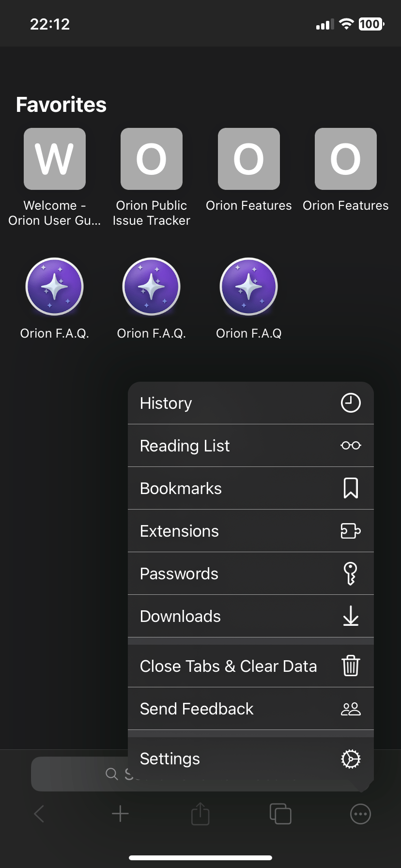Open the Orion Public Issue Tracker favorite

pyautogui.click(x=152, y=158)
